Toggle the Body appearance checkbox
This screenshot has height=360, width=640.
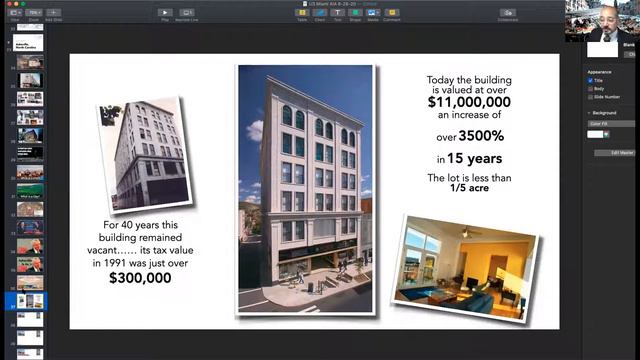coord(590,89)
